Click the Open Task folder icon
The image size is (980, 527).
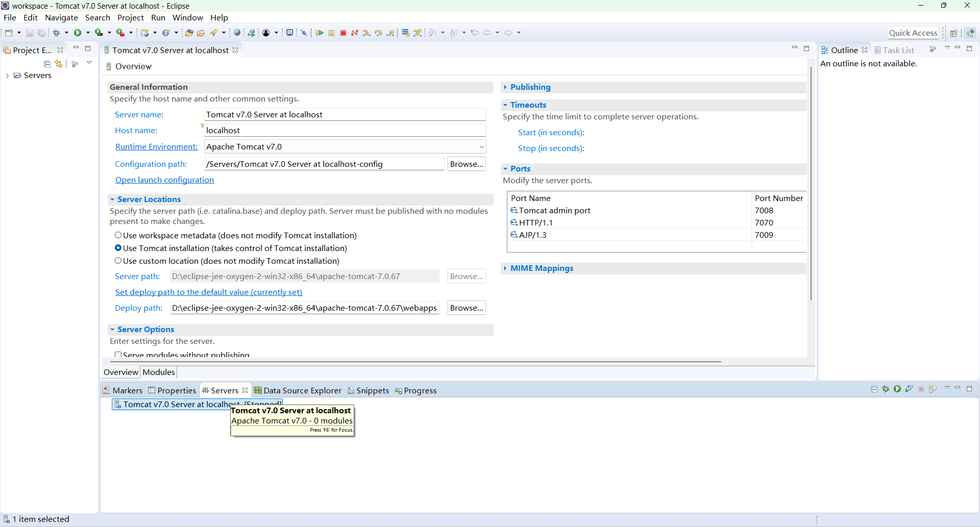[201, 33]
